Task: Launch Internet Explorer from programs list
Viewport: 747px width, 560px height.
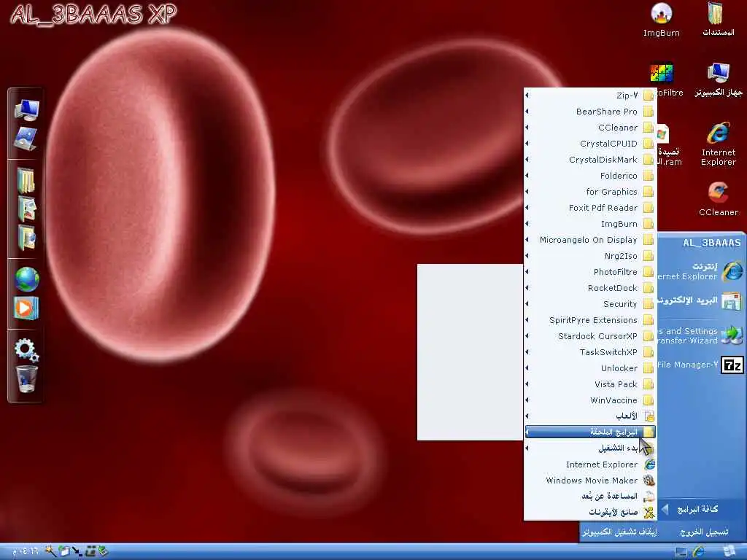Action: click(x=590, y=464)
